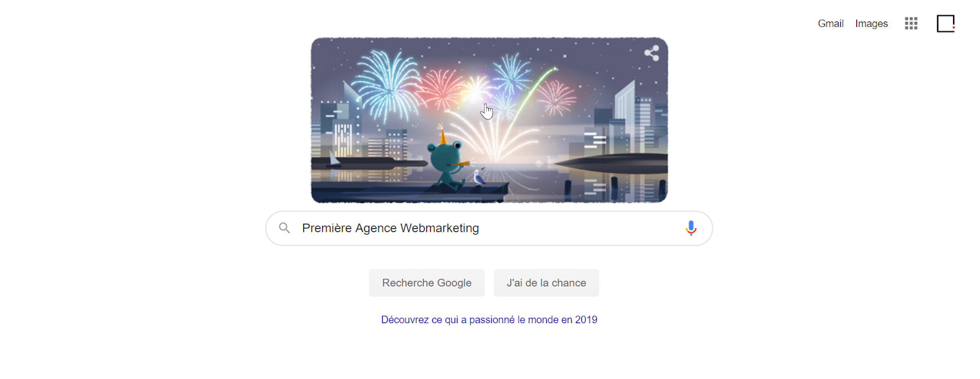This screenshot has height=379, width=980.
Task: Click the square account icon with red dot
Action: (946, 23)
